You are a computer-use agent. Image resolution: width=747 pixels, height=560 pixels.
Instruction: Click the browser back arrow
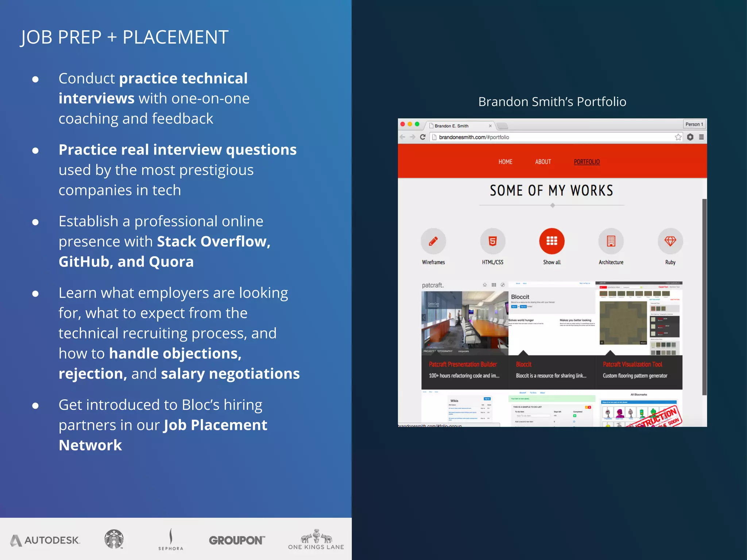click(403, 137)
